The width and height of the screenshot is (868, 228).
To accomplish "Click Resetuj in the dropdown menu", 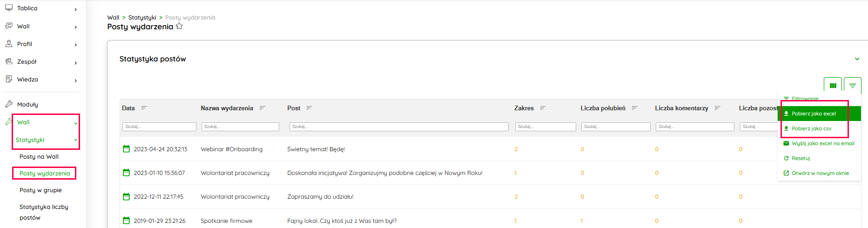I will point(801,158).
